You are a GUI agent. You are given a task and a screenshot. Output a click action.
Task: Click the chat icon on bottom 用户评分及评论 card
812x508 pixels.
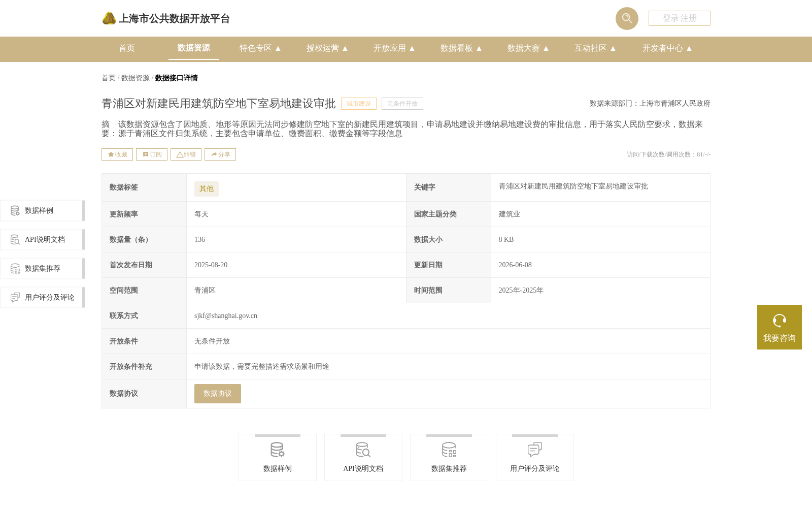point(535,450)
